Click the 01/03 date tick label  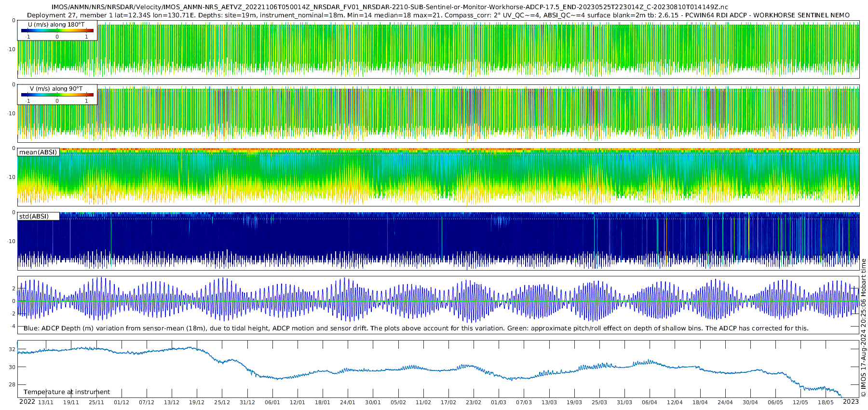[x=499, y=402]
